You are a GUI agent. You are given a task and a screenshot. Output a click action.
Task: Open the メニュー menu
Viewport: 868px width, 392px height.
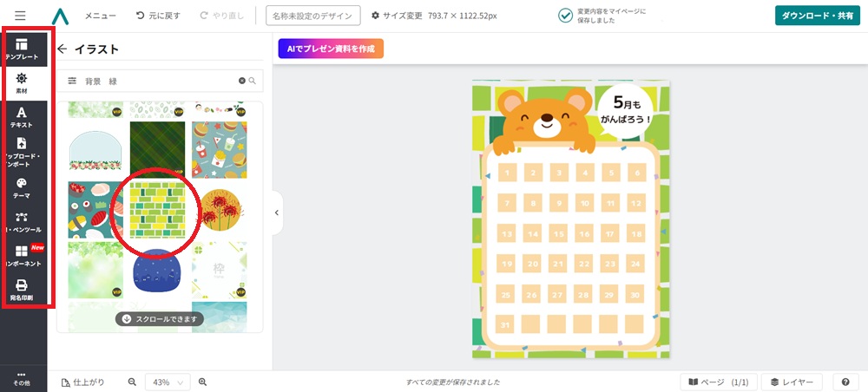pyautogui.click(x=101, y=16)
